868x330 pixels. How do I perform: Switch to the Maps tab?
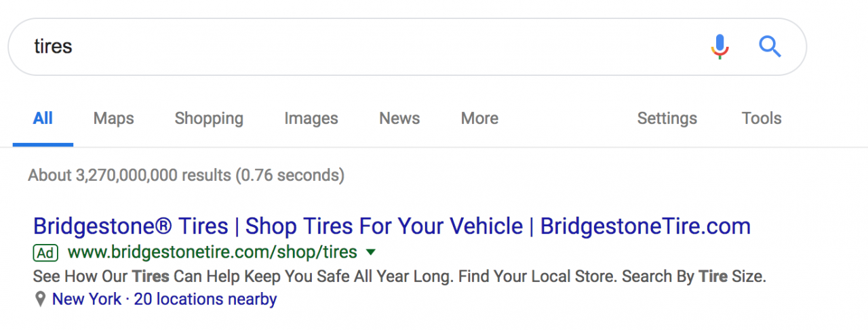tap(114, 119)
